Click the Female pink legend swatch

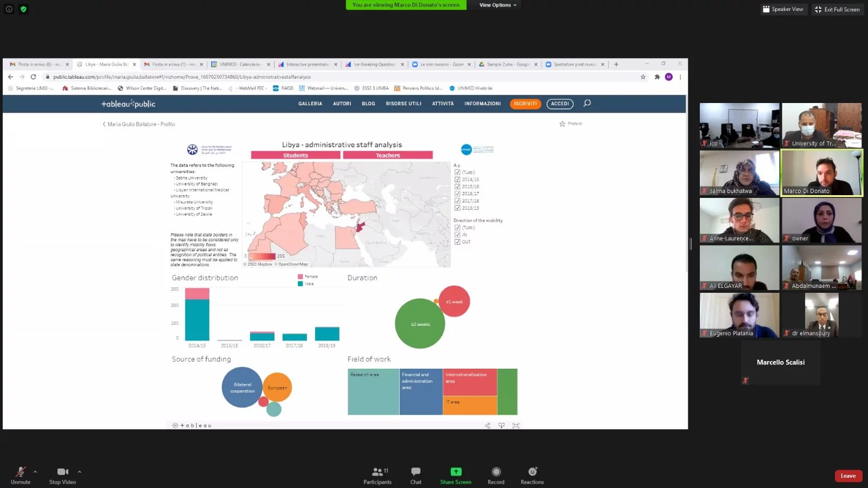point(300,277)
